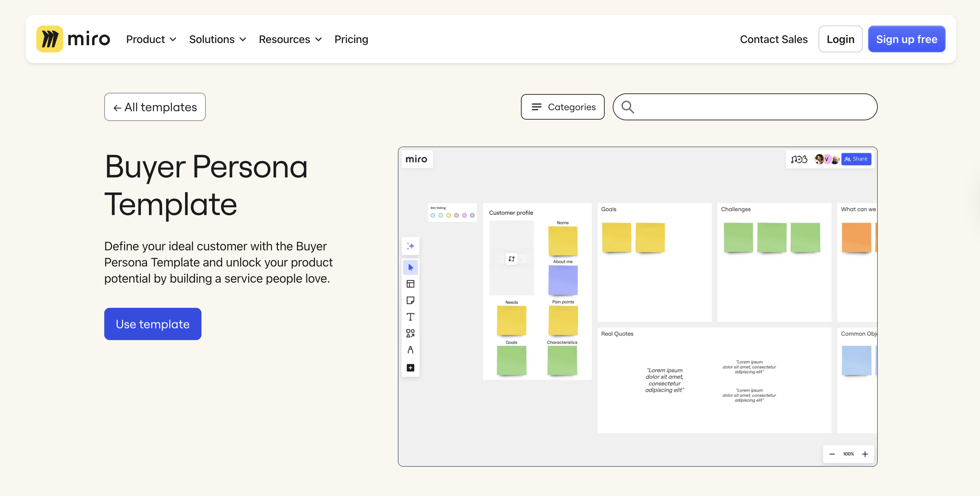Click the Customer profile frame title
This screenshot has width=980, height=496.
point(511,213)
